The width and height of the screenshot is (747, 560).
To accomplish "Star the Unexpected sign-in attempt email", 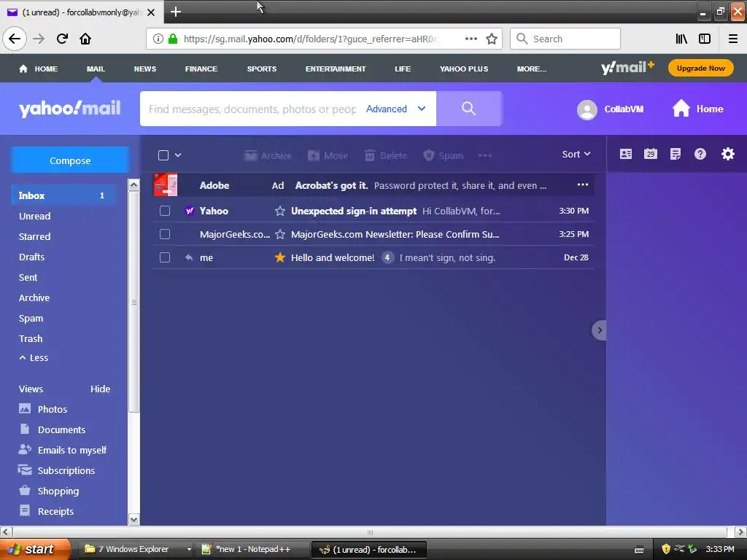I will click(280, 211).
